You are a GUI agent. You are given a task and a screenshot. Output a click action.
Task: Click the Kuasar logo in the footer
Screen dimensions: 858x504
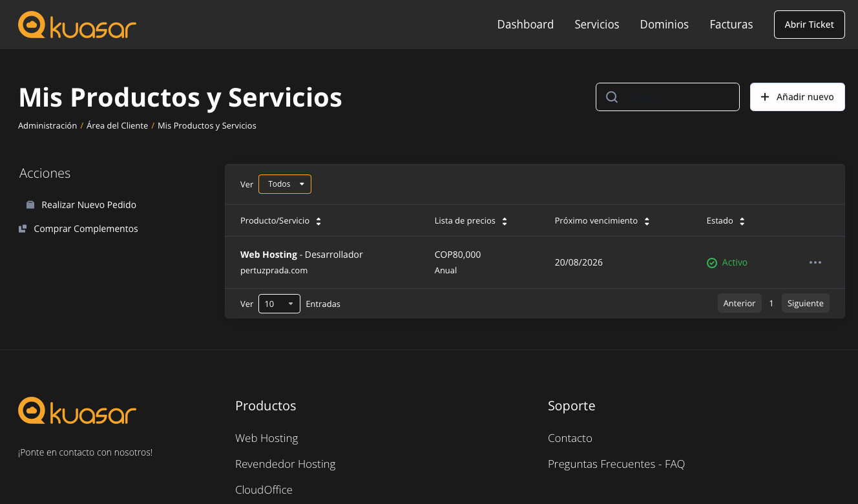pyautogui.click(x=76, y=410)
